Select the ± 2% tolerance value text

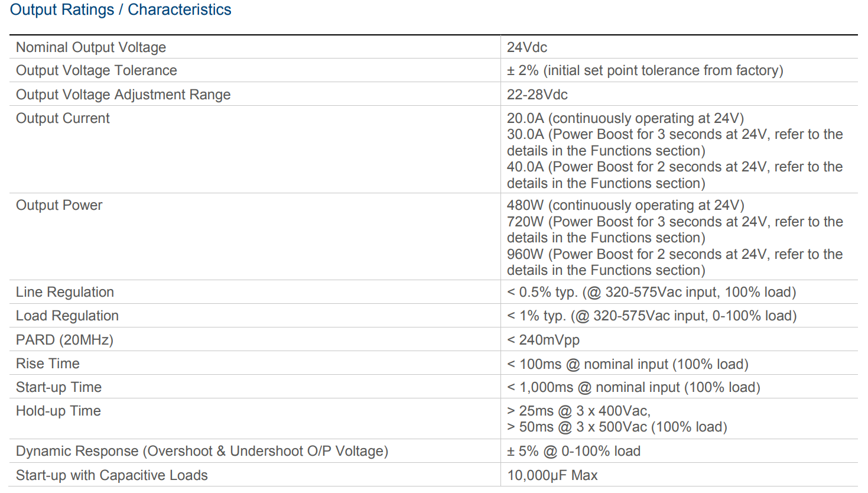[645, 70]
